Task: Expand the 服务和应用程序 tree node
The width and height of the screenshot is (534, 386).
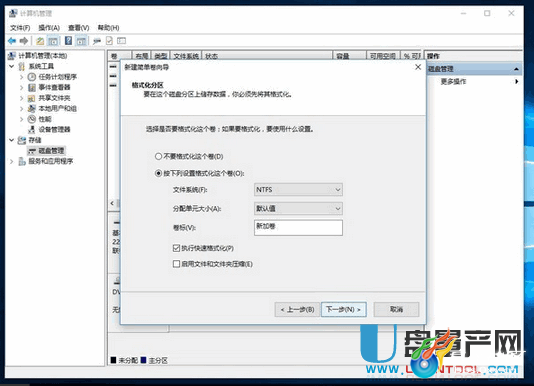Action: [11, 161]
